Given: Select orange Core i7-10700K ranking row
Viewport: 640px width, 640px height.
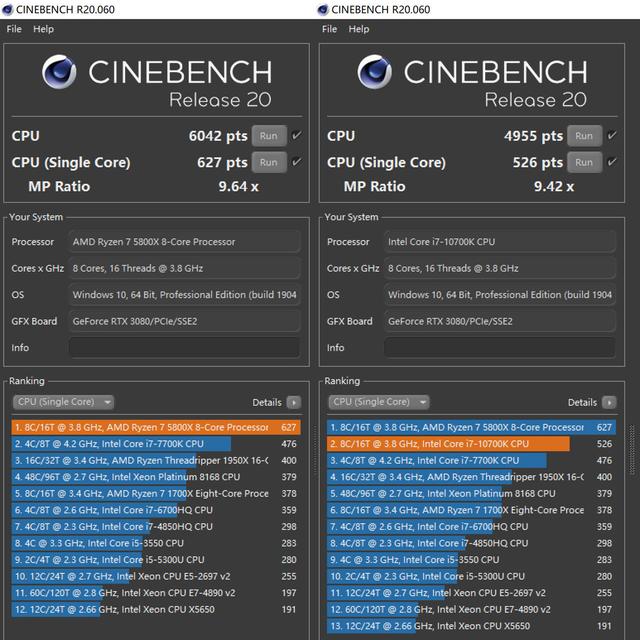Looking at the screenshot, I should pos(471,444).
